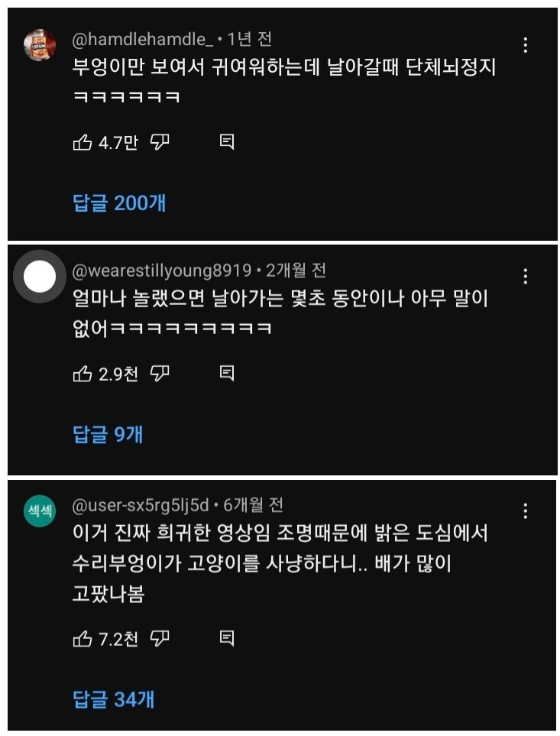The image size is (560, 736).
Task: Open the @hamdlehamdle_ profile avatar
Action: click(40, 44)
